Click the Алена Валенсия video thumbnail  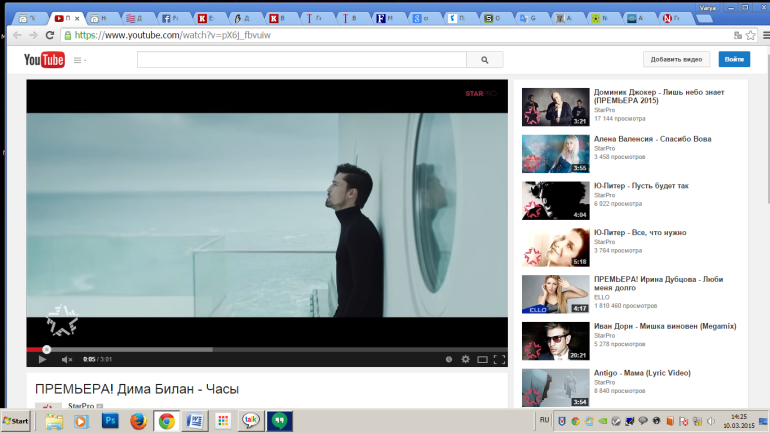(x=555, y=154)
